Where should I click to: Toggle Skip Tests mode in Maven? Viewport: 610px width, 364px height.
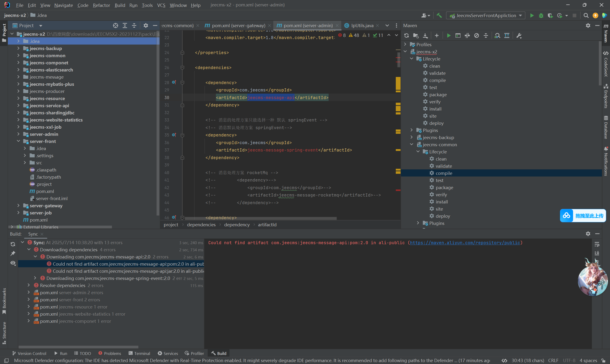[x=476, y=35]
